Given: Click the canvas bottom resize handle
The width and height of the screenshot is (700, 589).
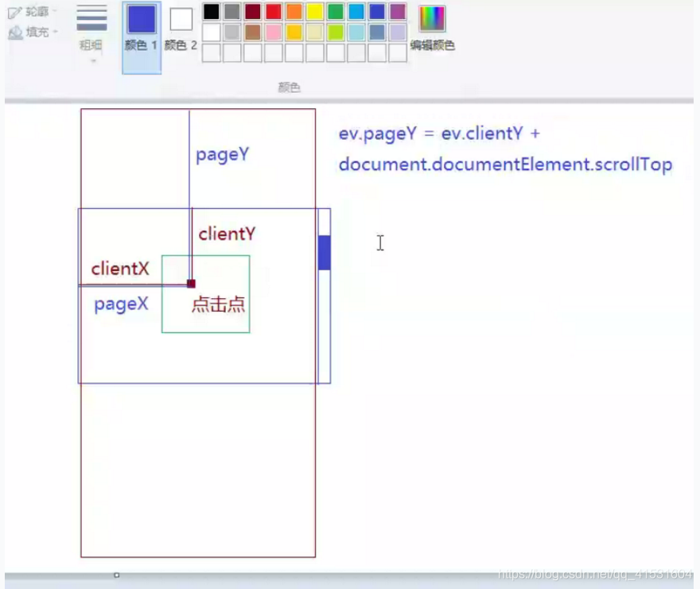Looking at the screenshot, I should pos(116,575).
